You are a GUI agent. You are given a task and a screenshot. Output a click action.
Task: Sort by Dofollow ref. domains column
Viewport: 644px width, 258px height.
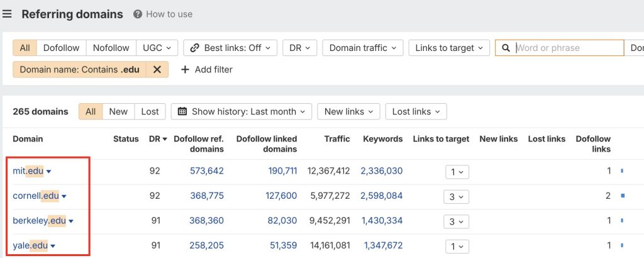coord(199,144)
